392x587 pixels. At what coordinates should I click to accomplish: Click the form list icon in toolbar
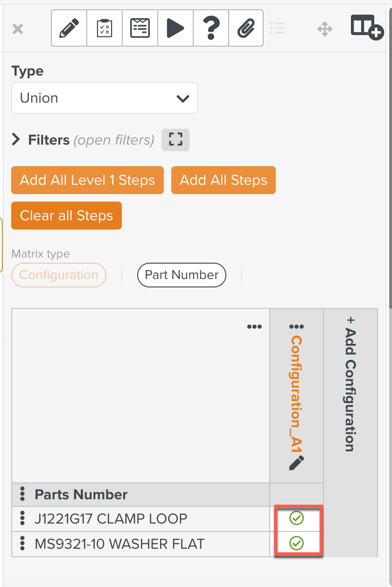coord(140,28)
